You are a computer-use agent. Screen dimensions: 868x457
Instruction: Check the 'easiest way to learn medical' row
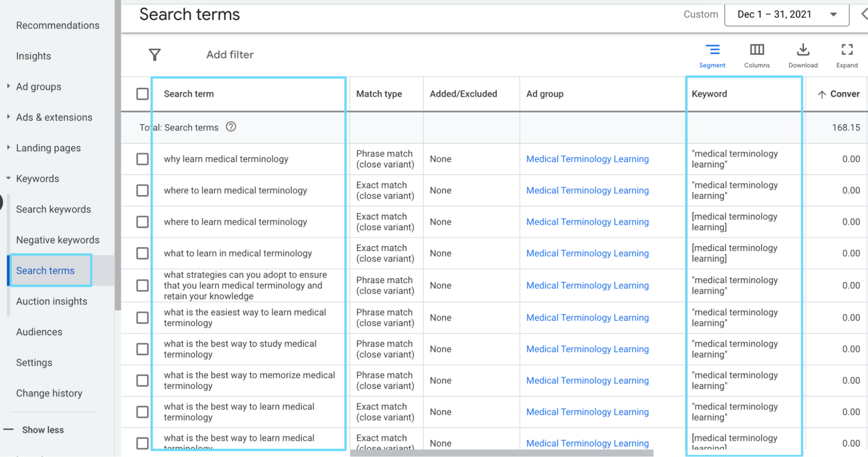[142, 318]
